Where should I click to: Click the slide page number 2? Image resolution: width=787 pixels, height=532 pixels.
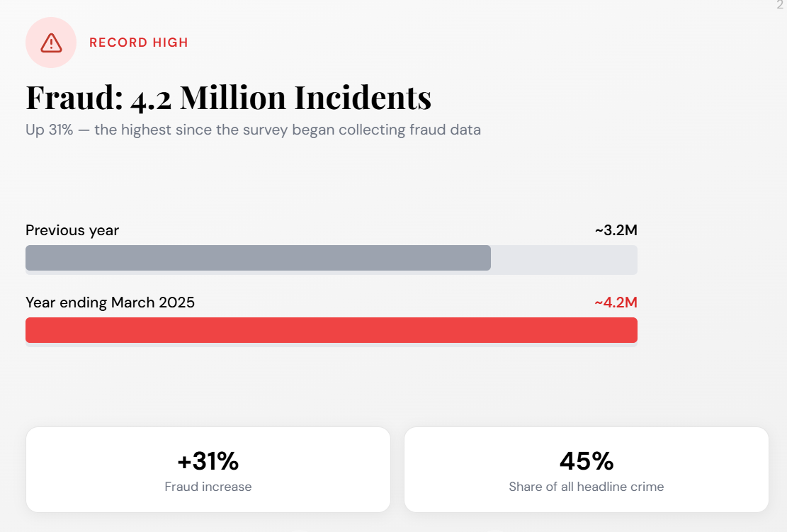[x=780, y=4]
